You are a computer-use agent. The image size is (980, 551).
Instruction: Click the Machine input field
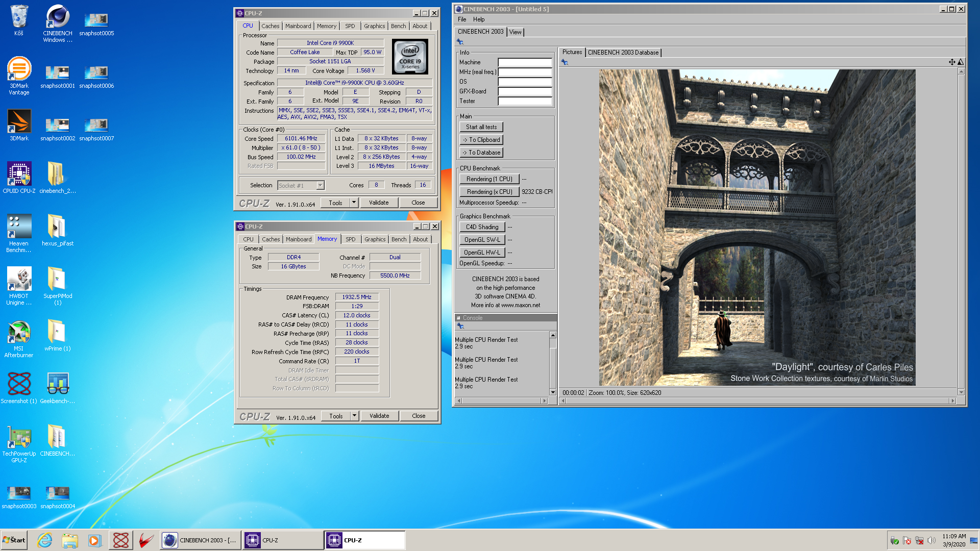click(x=525, y=62)
